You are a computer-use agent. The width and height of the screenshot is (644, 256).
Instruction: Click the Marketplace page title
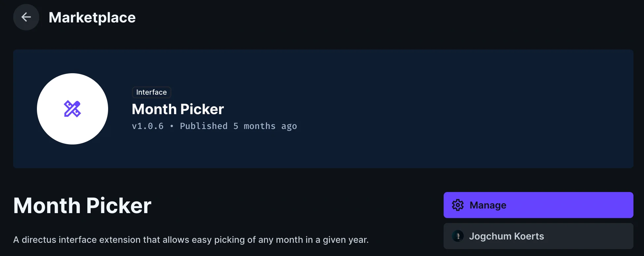click(x=92, y=17)
